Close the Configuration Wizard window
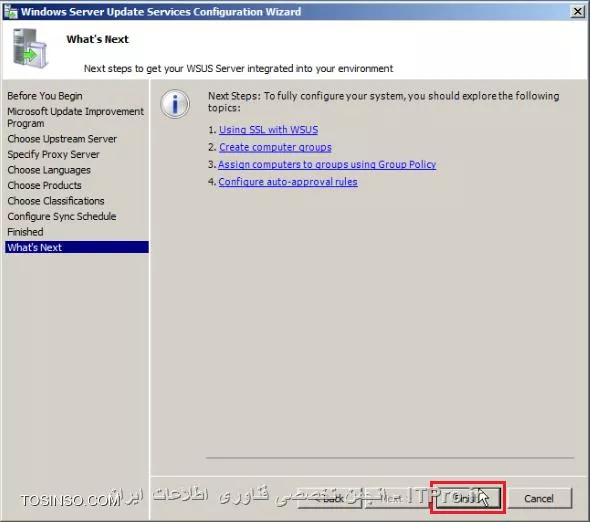590x522 pixels. coord(578,12)
